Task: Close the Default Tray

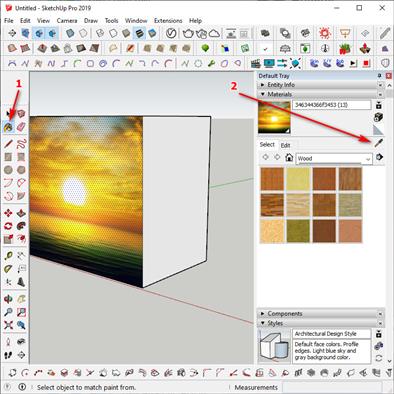Action: coord(388,76)
